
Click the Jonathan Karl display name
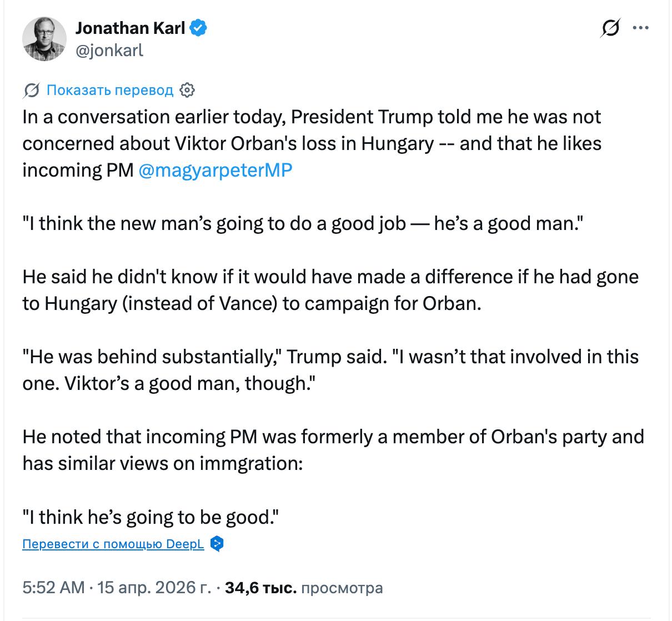130,28
